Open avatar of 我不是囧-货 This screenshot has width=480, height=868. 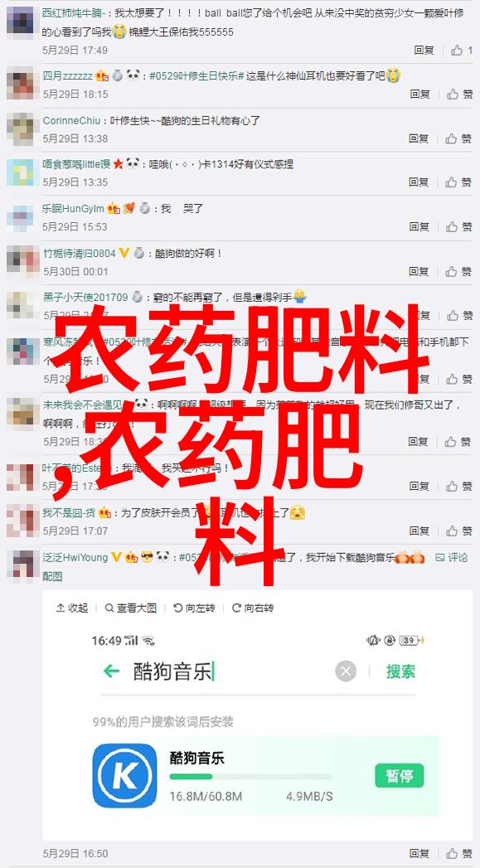[x=22, y=521]
